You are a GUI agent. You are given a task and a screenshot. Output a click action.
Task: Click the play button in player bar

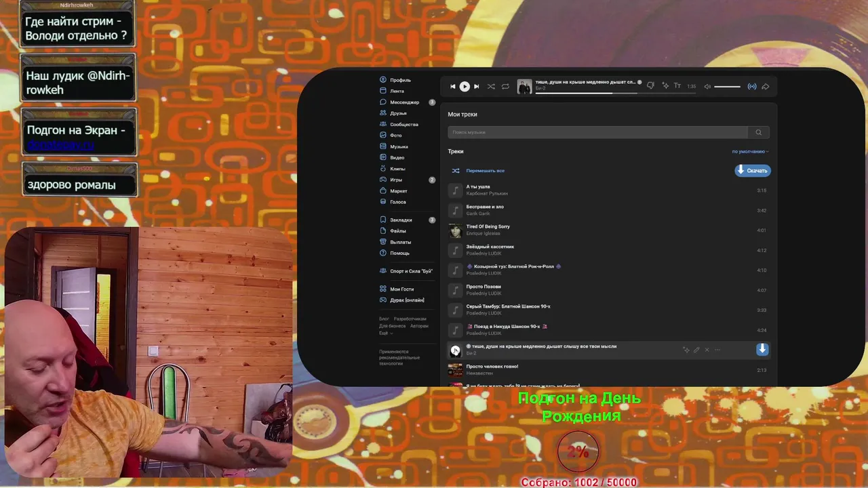[465, 86]
